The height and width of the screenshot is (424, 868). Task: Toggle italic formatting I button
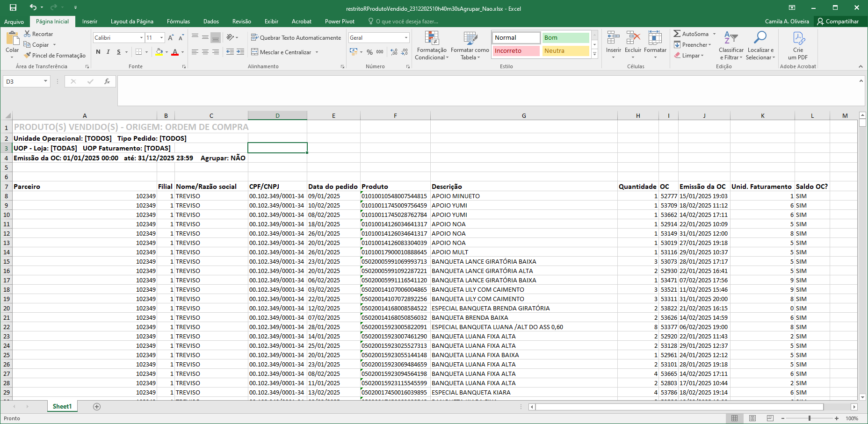108,52
